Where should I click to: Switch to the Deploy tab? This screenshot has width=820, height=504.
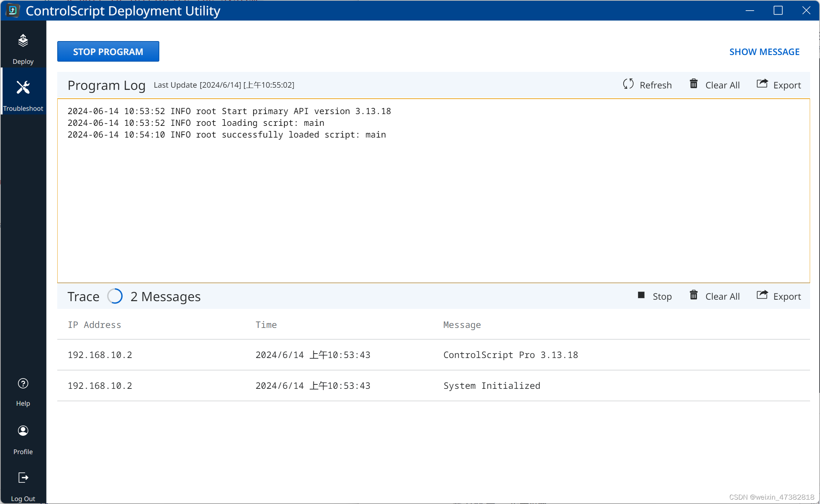click(23, 47)
